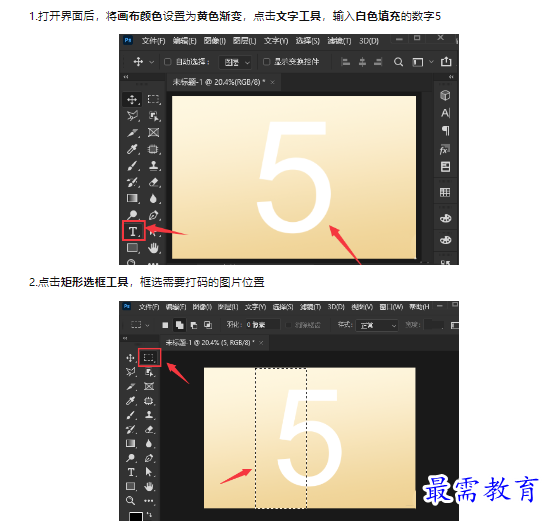Click swap foreground/background colors icon in step 2
Image resolution: width=547 pixels, height=521 pixels.
(149, 514)
